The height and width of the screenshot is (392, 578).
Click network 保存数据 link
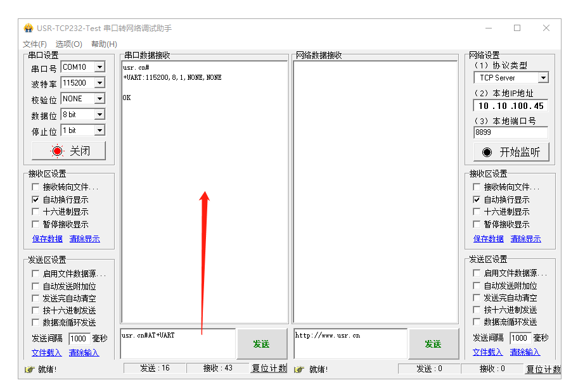pyautogui.click(x=489, y=239)
